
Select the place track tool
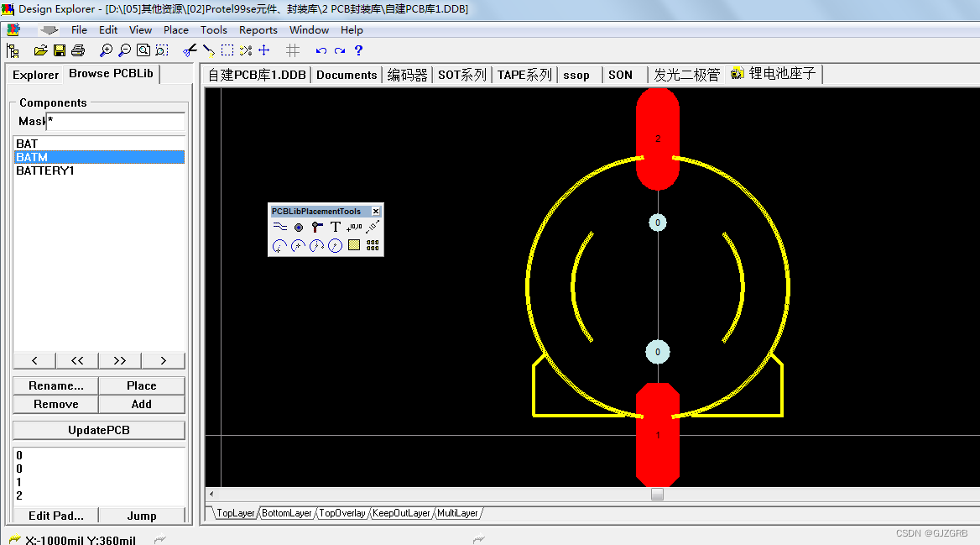[x=280, y=227]
